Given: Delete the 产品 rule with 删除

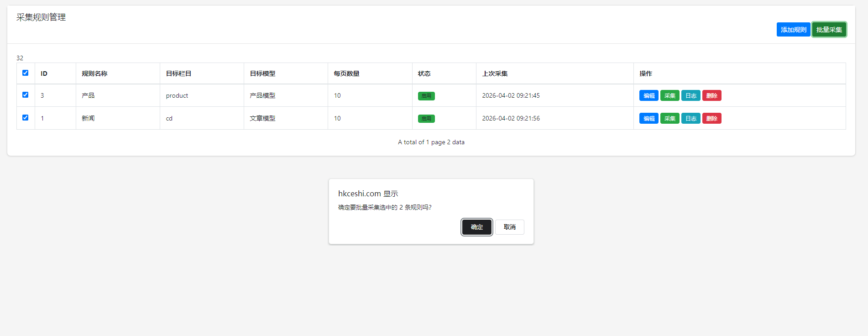Looking at the screenshot, I should (711, 95).
